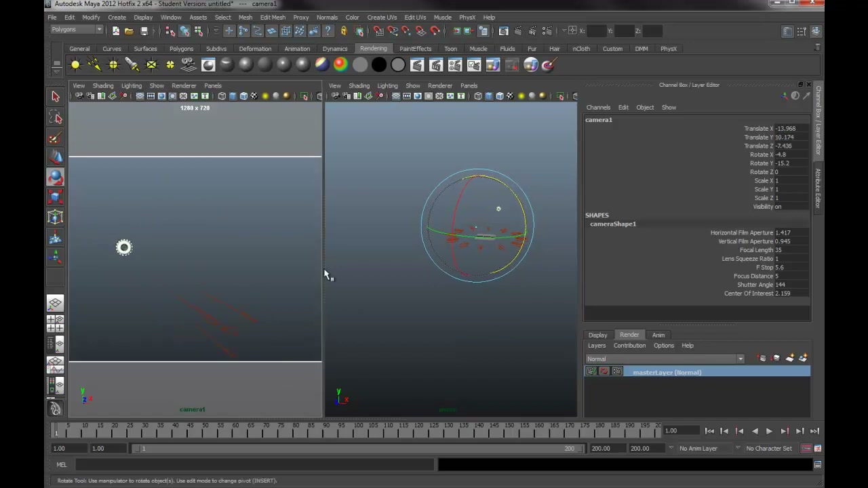Open the Edit Mesh menu

click(x=273, y=18)
